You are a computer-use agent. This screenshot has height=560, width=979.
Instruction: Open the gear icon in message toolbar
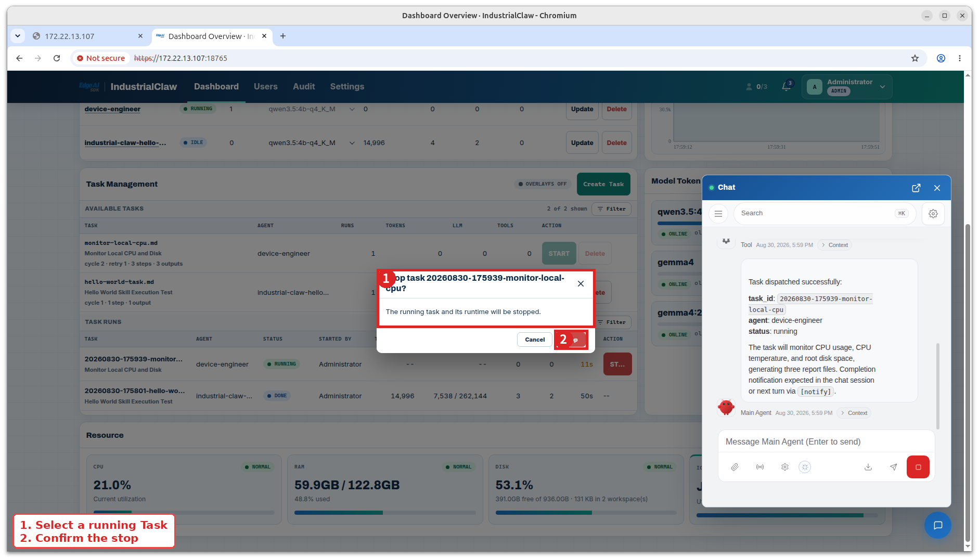point(785,467)
